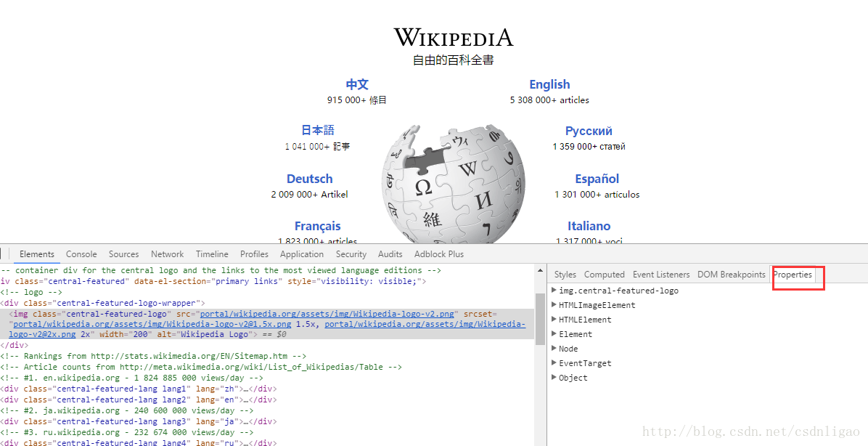The height and width of the screenshot is (446, 868).
Task: Expand img.central-featured-logo property group
Action: pyautogui.click(x=554, y=291)
